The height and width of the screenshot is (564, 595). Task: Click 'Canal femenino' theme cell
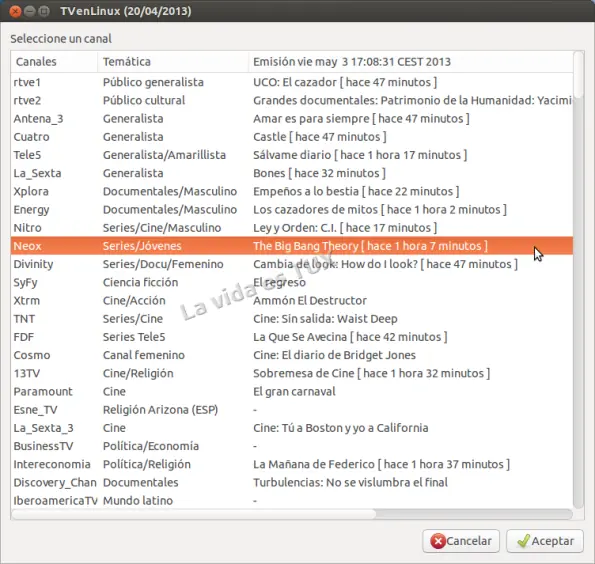coord(144,355)
